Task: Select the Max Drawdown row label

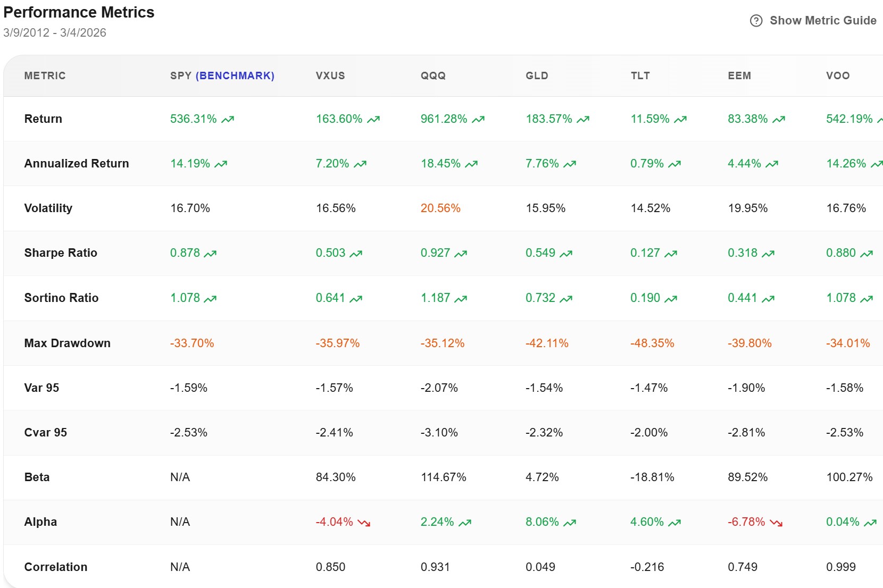Action: pos(67,343)
